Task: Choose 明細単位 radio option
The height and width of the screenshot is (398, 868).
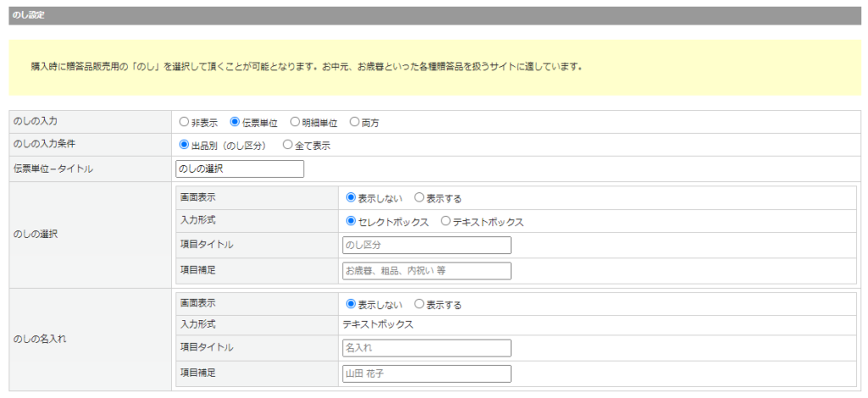Action: tap(295, 122)
